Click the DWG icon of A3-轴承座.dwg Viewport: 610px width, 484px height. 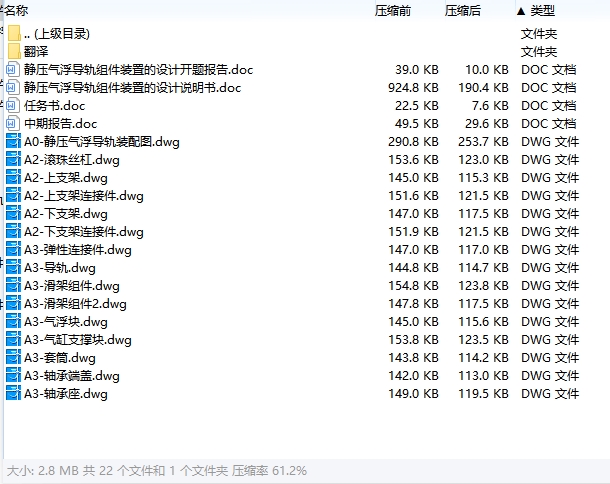click(x=13, y=393)
